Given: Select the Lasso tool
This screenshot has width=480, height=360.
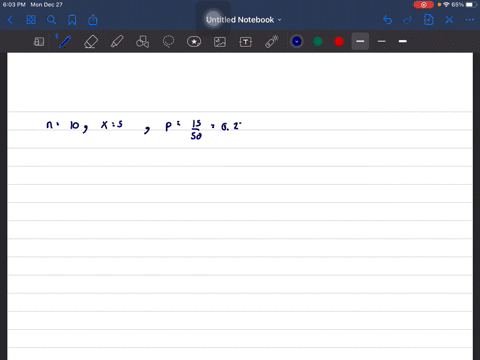Looking at the screenshot, I should (168, 42).
